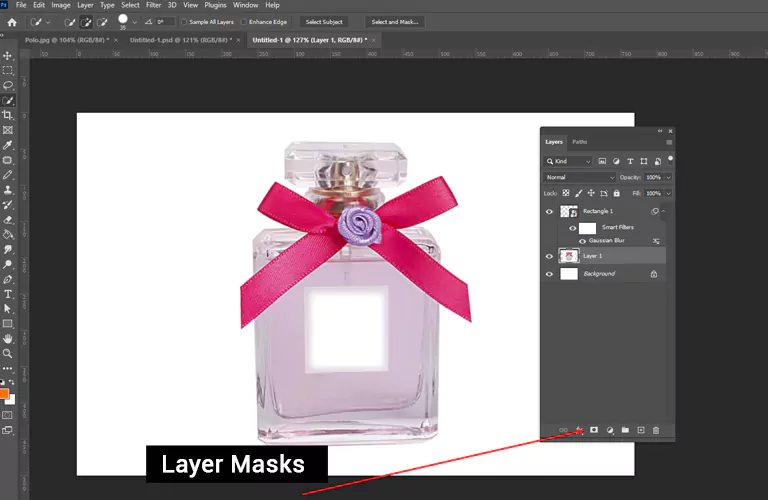Toggle the pixel layer filter icon

click(x=602, y=161)
